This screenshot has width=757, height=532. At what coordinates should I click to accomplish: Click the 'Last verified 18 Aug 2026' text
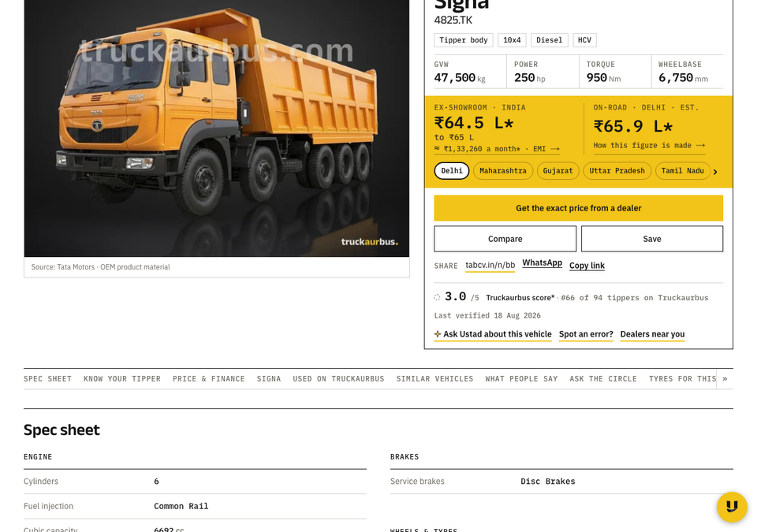click(x=487, y=316)
